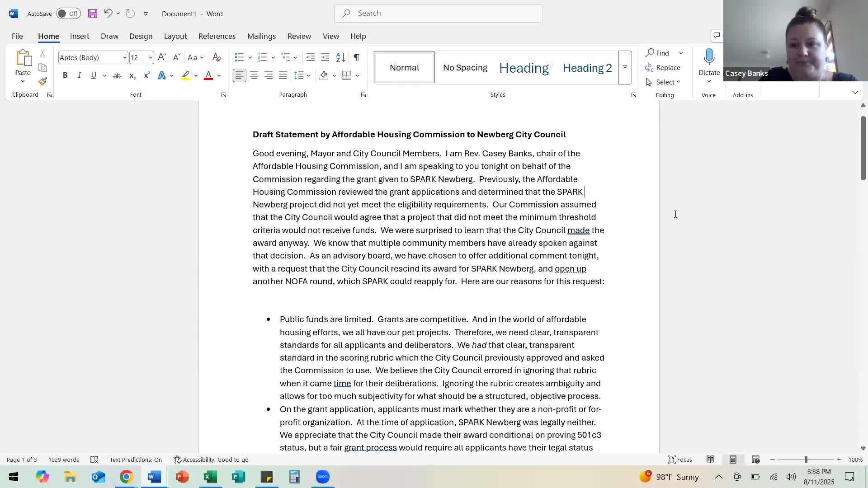
Task: Click the red font color swatch
Action: 208,75
